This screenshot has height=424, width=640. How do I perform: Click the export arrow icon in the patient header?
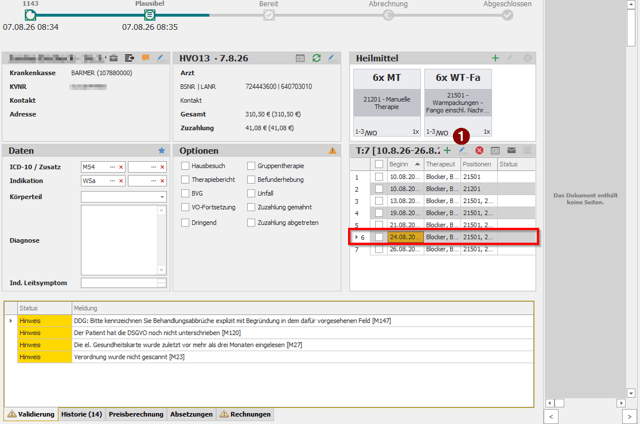coord(129,58)
